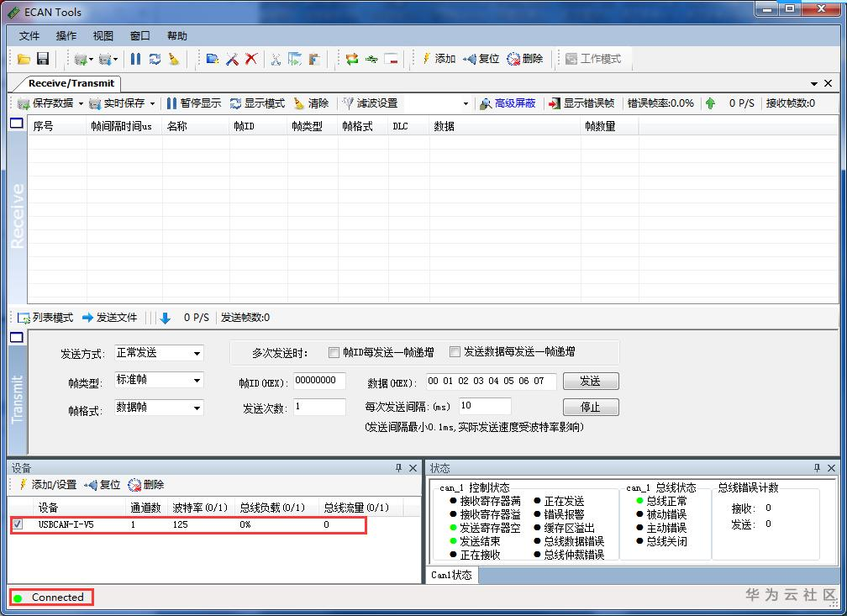Viewport: 847px width, 616px height.
Task: Click 复位 in the device panel
Action: tap(103, 485)
